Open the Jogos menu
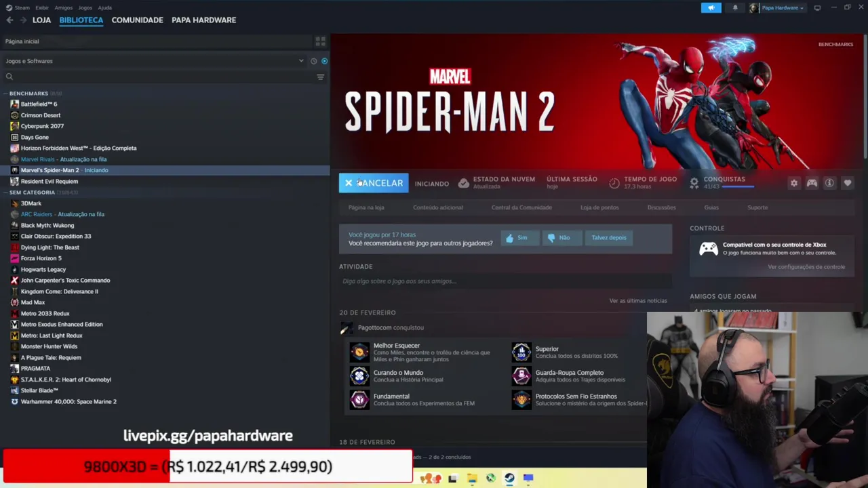This screenshot has height=488, width=868. coord(85,7)
